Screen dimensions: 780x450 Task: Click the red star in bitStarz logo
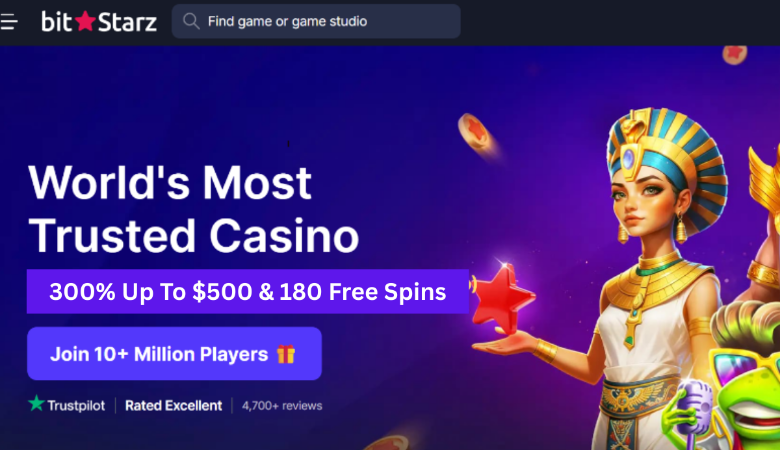86,21
